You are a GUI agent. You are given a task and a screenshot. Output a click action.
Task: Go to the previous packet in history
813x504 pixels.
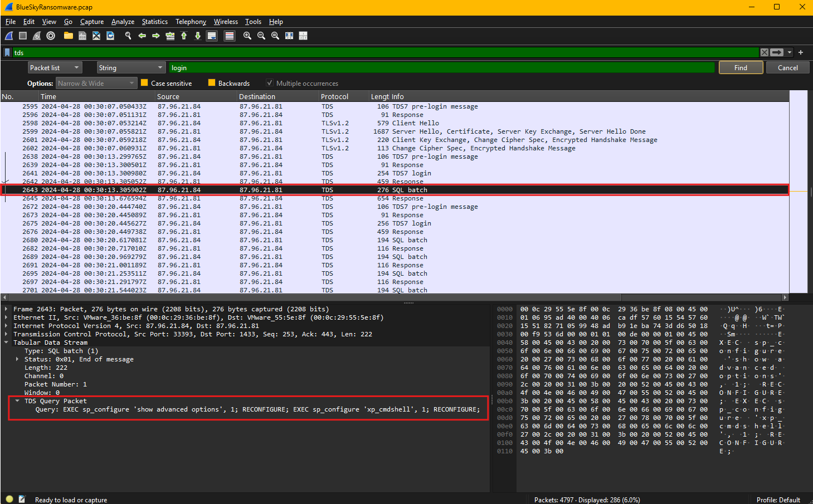[142, 36]
